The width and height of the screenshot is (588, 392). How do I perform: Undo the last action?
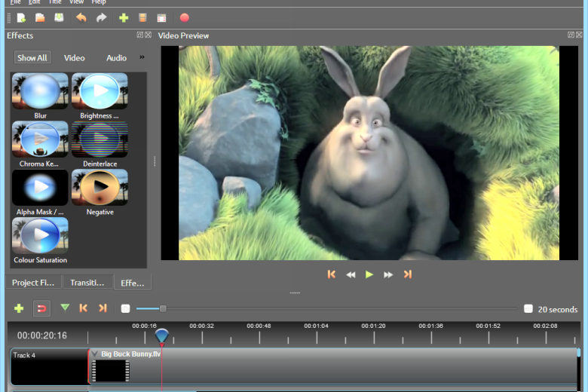pos(81,17)
